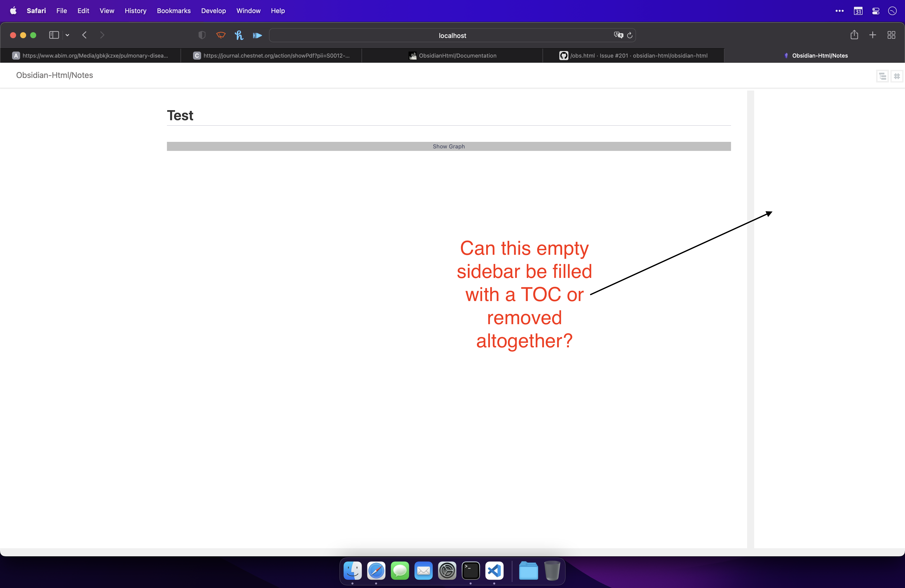Open the Control Center toggles in menu bar
Screen dimensions: 905x588
coord(876,11)
